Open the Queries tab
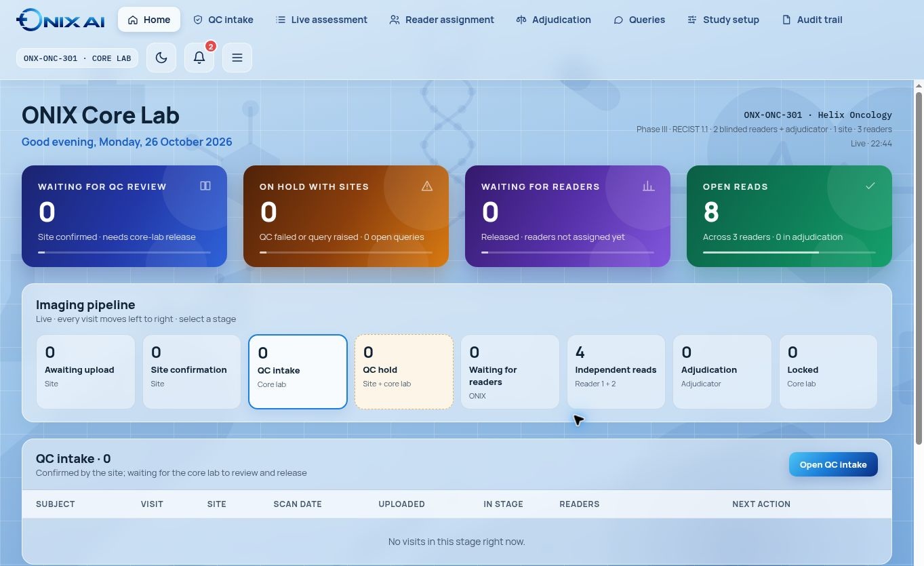Screen dimensions: 924x566 point(639,20)
